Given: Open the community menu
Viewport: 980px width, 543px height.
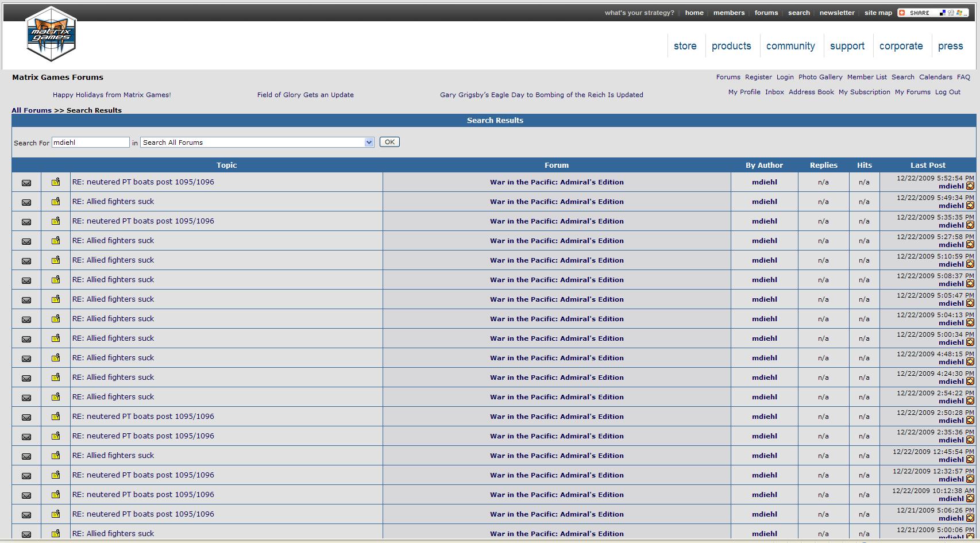Looking at the screenshot, I should coord(790,46).
